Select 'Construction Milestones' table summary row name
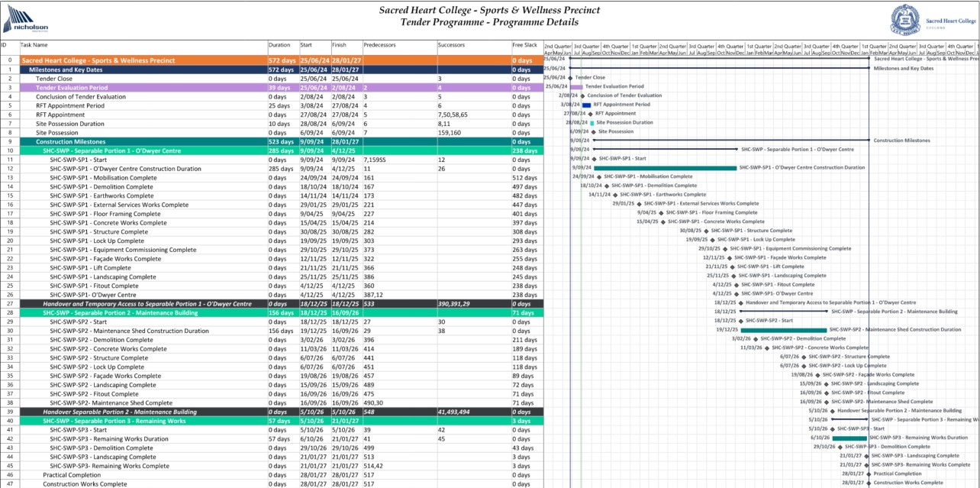Screen dimensions: 980x488 (x=70, y=141)
